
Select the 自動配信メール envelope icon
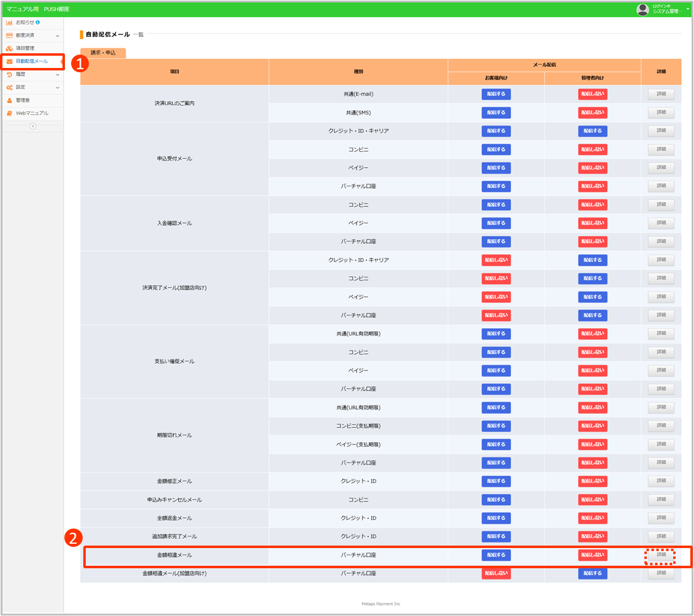tap(10, 61)
